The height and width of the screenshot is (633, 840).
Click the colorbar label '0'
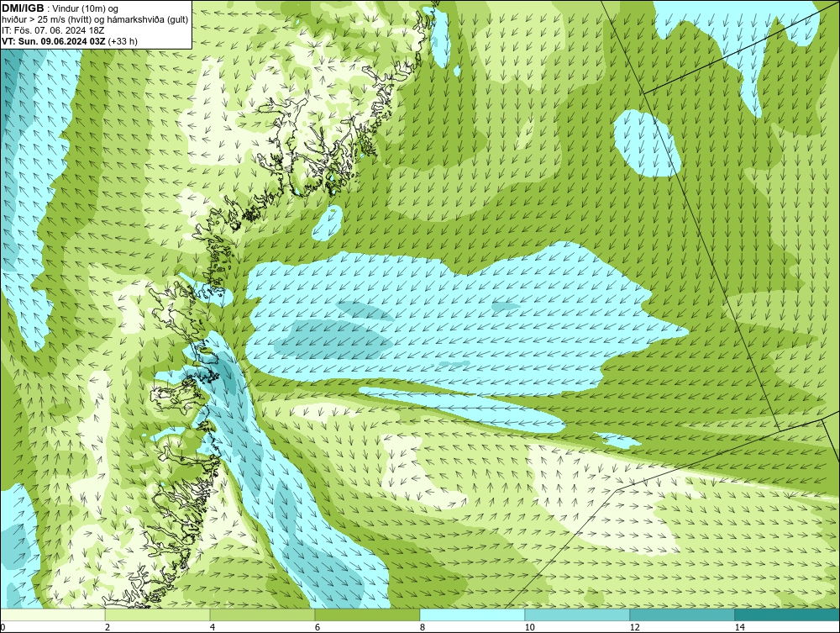point(3,628)
